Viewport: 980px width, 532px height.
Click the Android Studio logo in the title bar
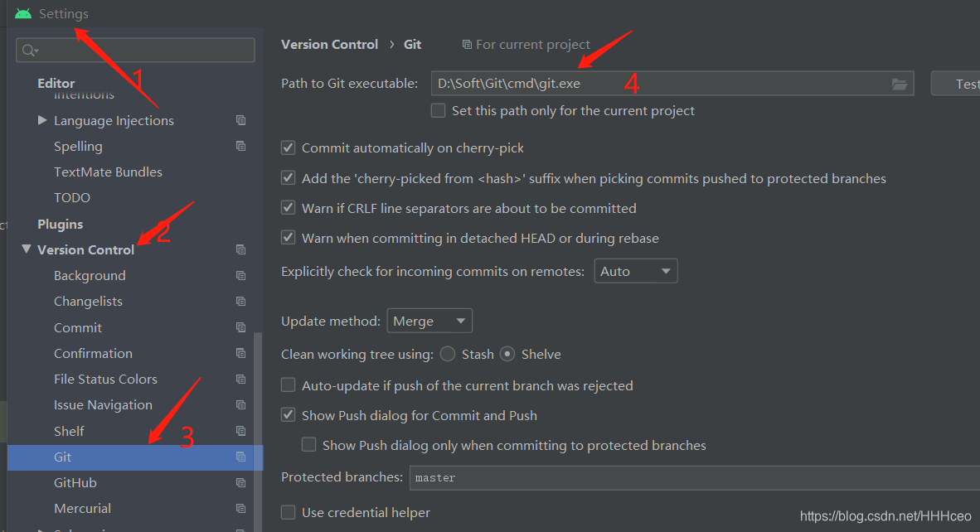coord(22,12)
